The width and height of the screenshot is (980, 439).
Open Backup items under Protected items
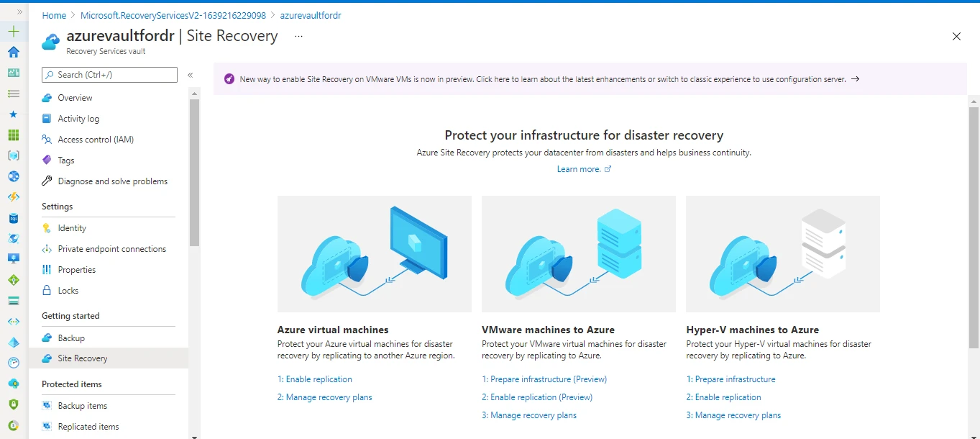tap(83, 405)
